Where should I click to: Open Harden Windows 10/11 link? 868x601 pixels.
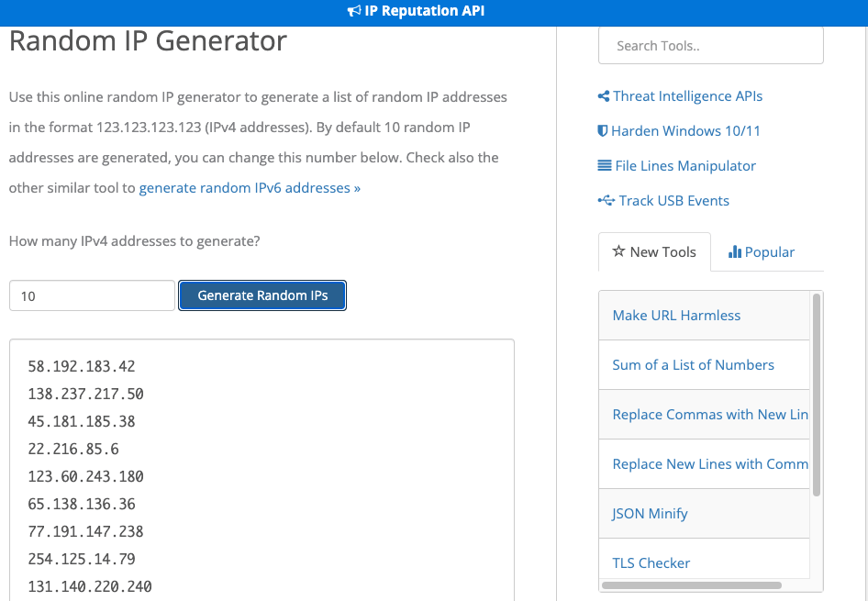point(686,131)
